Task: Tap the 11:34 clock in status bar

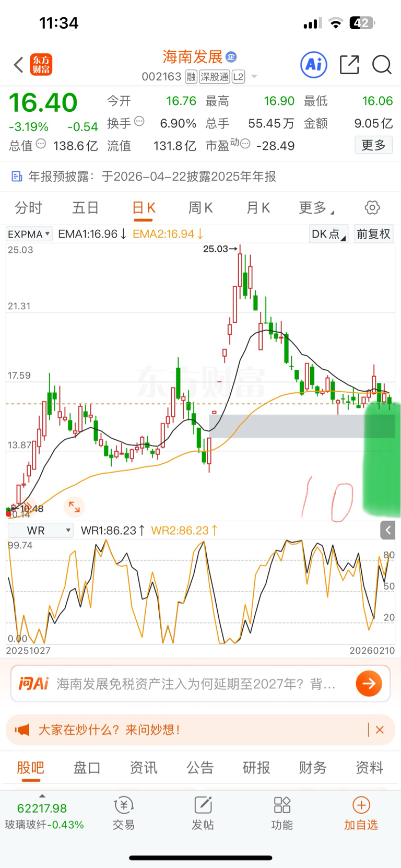Action: point(58,23)
